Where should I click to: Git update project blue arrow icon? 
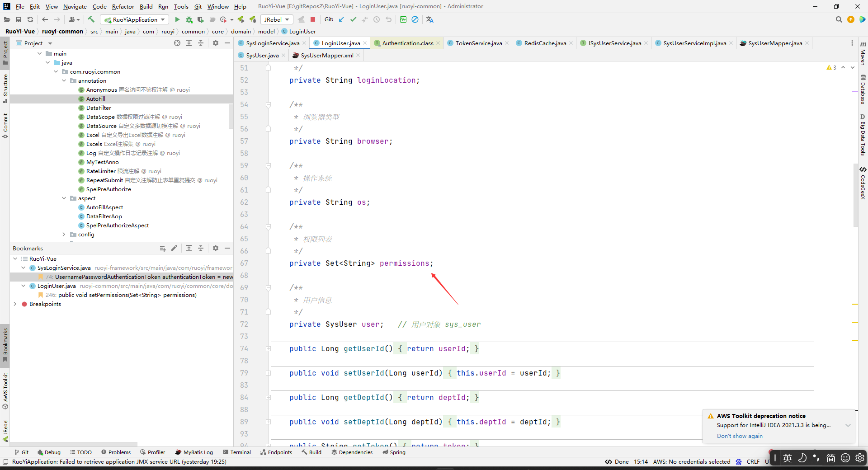tap(341, 19)
